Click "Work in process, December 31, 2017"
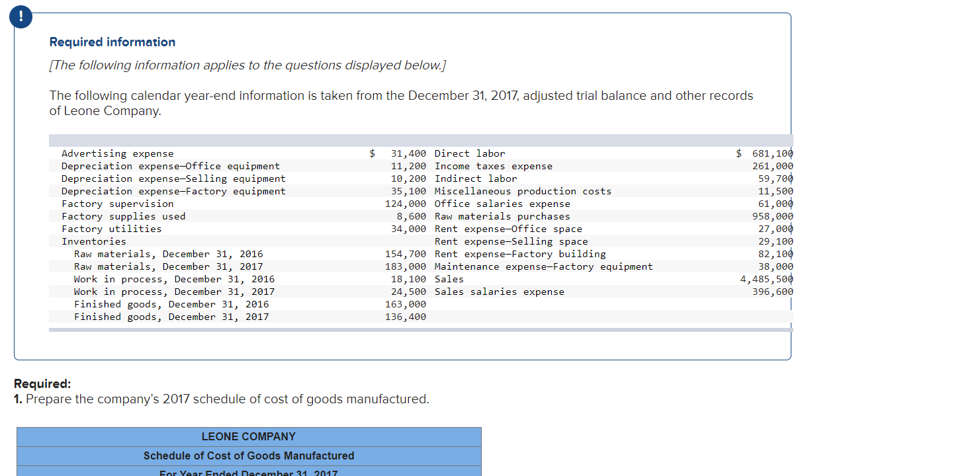This screenshot has width=980, height=476. pyautogui.click(x=175, y=292)
